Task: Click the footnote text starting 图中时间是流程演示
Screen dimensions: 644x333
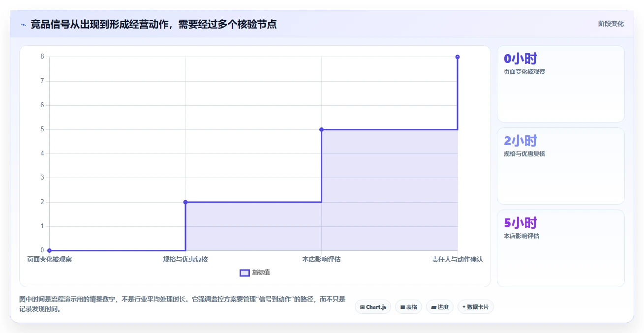Action: 182,304
